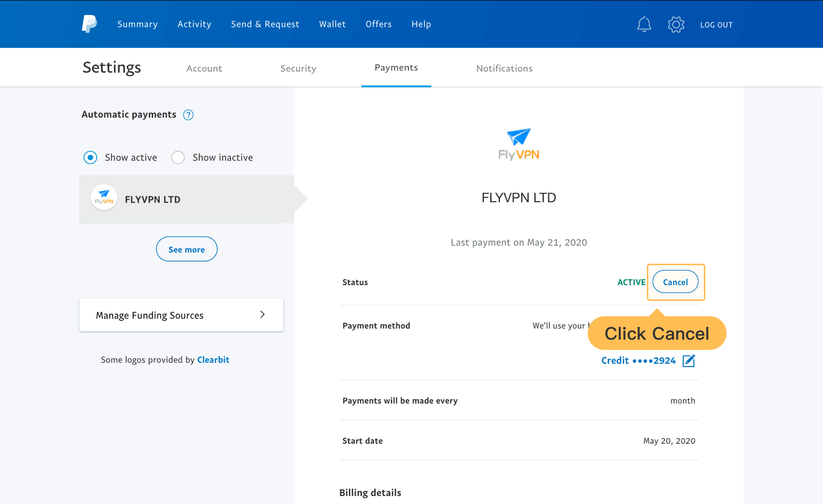Expand Manage Funding Sources
The image size is (823, 504).
click(181, 315)
